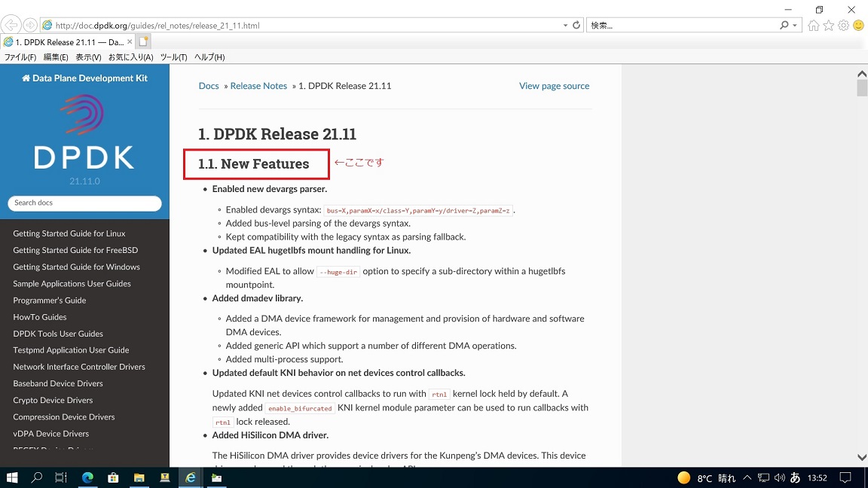Open address bar dropdown arrow
868x488 pixels.
[x=565, y=26]
